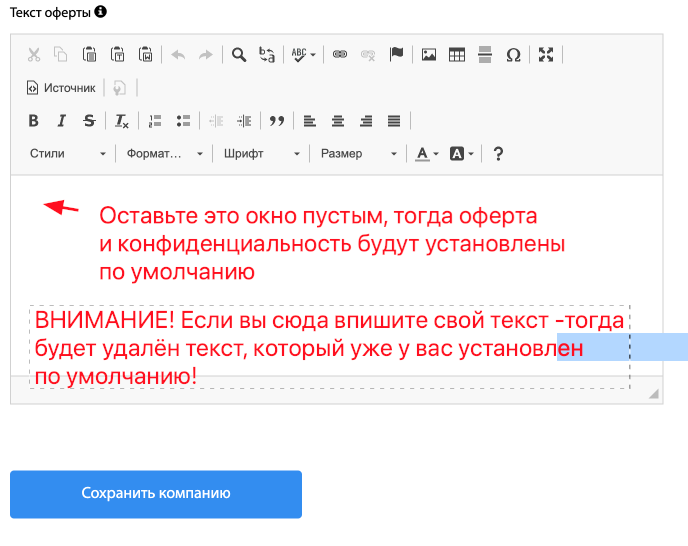This screenshot has height=546, width=688.
Task: Open the Шрифт font dropdown
Action: (x=262, y=154)
